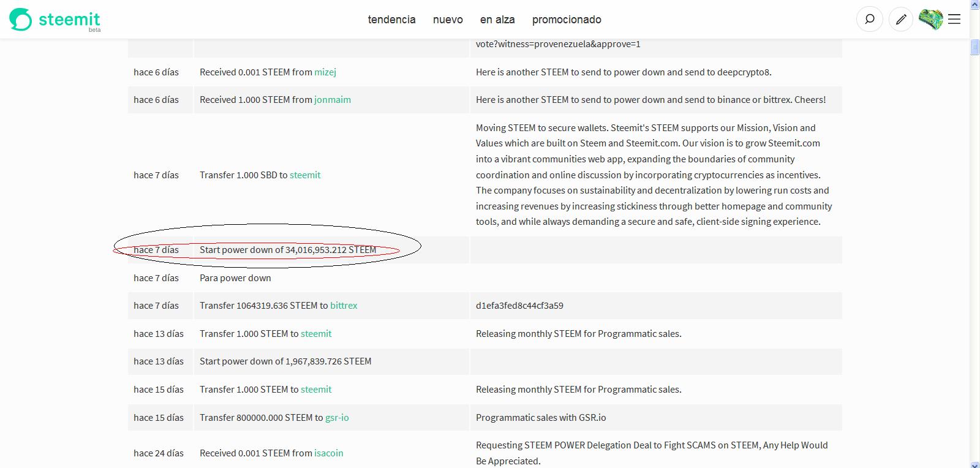The image size is (980, 468).
Task: Open steemit link in 1.000 SBD transfer
Action: [x=305, y=175]
